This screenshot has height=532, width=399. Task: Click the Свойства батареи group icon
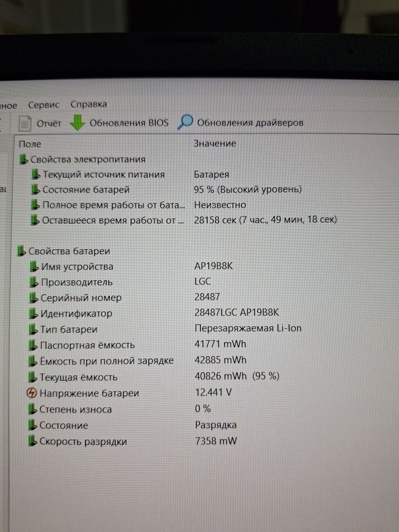(x=21, y=251)
